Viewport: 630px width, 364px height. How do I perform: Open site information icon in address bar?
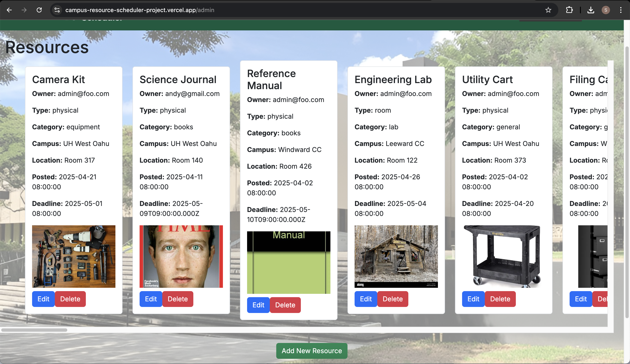tap(57, 10)
